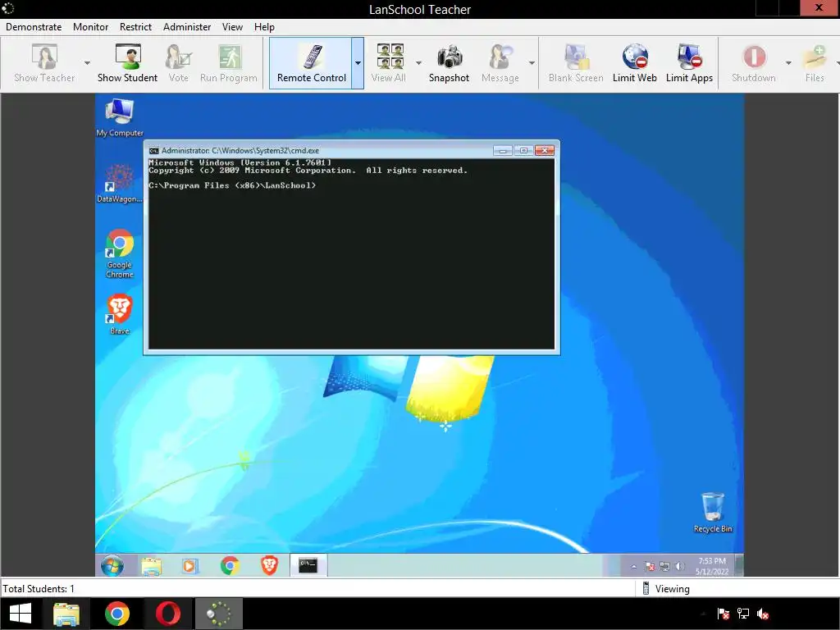Click the Files toolbar icon
The width and height of the screenshot is (840, 630).
pos(815,63)
